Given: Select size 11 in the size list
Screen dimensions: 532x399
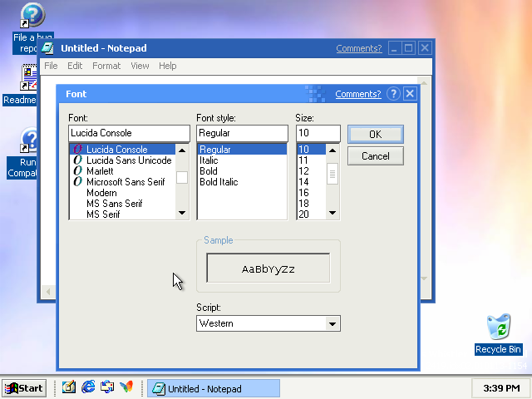Looking at the screenshot, I should tap(312, 160).
